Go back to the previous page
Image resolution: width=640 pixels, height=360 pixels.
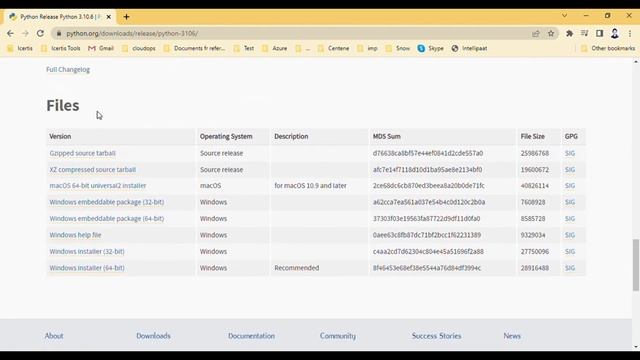click(x=10, y=33)
